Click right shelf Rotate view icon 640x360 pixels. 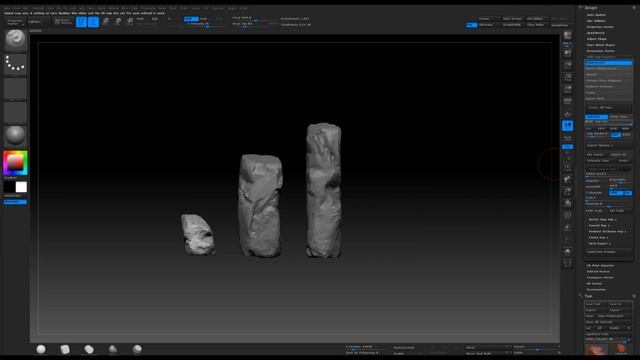(567, 203)
